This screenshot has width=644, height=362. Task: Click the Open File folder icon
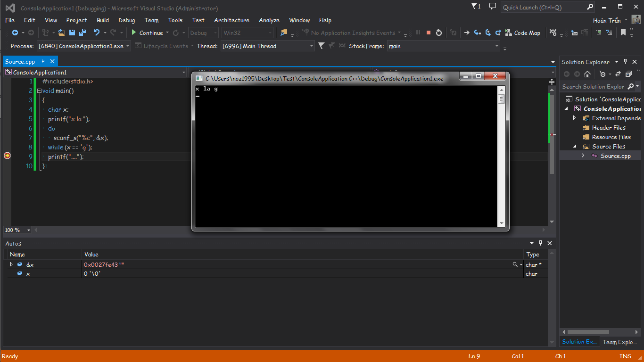click(x=62, y=33)
